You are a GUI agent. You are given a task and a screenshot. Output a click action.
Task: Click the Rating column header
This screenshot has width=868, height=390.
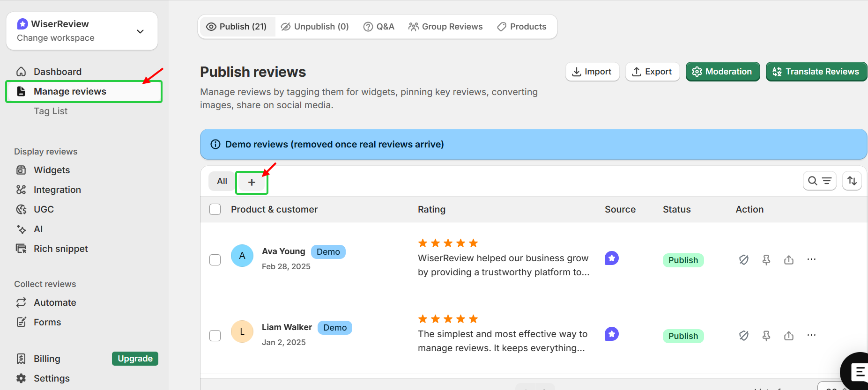pyautogui.click(x=431, y=209)
